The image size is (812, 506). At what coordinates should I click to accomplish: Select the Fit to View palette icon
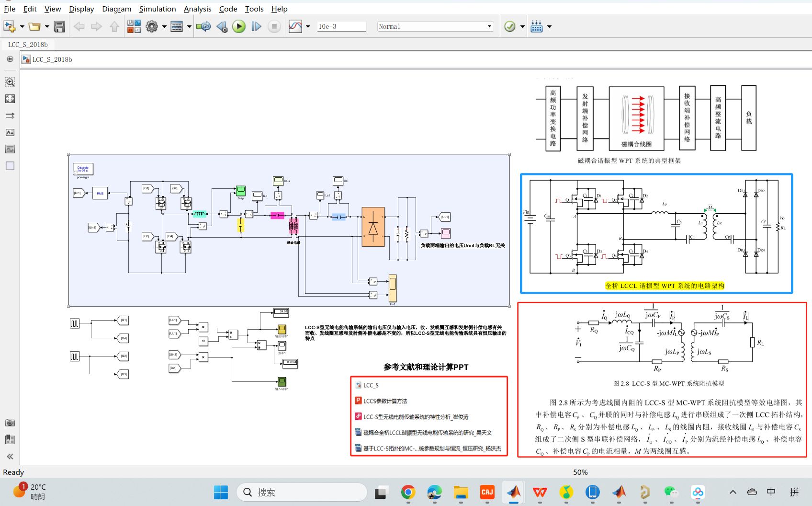pyautogui.click(x=10, y=99)
